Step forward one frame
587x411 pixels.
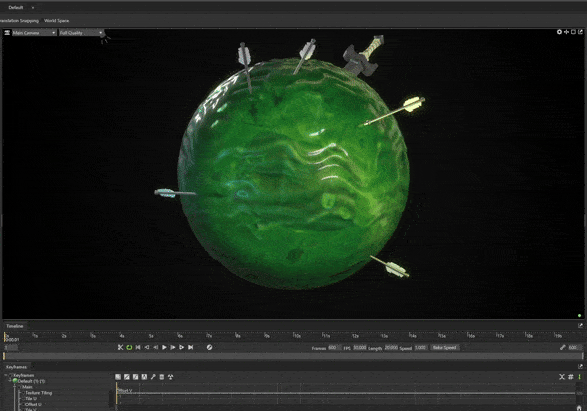173,347
